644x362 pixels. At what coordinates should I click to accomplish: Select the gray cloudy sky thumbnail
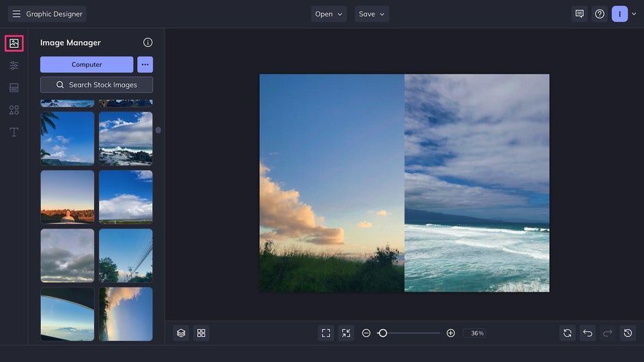[x=68, y=255]
